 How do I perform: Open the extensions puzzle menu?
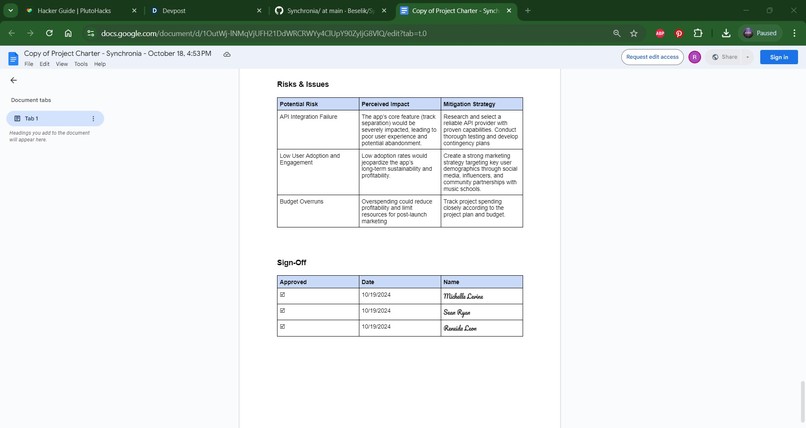[698, 33]
